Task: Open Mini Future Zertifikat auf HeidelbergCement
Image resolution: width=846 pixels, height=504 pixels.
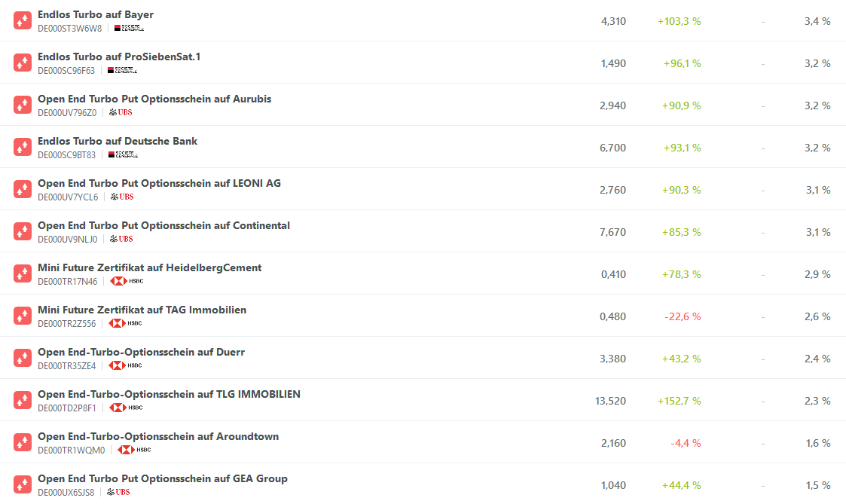Action: (149, 267)
